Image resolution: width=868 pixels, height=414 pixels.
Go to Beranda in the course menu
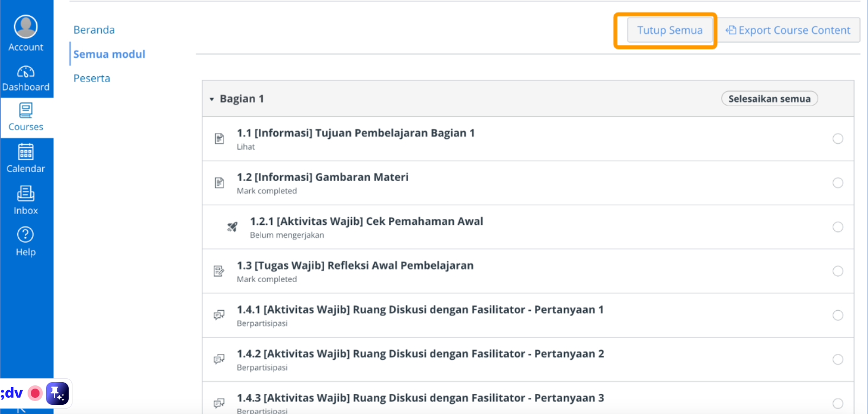[94, 30]
